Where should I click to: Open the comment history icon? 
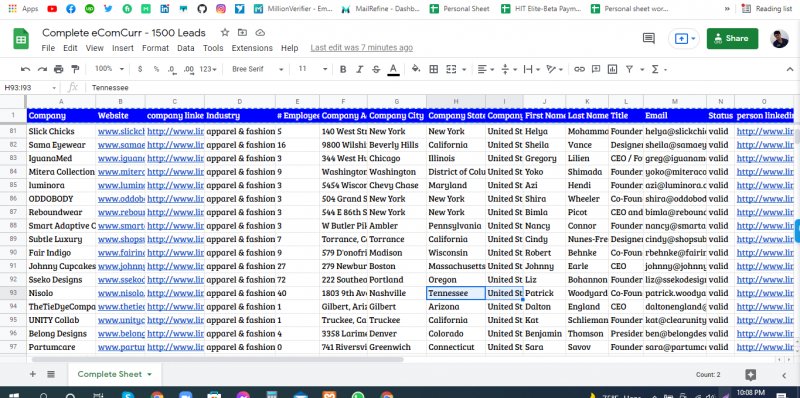click(x=648, y=38)
